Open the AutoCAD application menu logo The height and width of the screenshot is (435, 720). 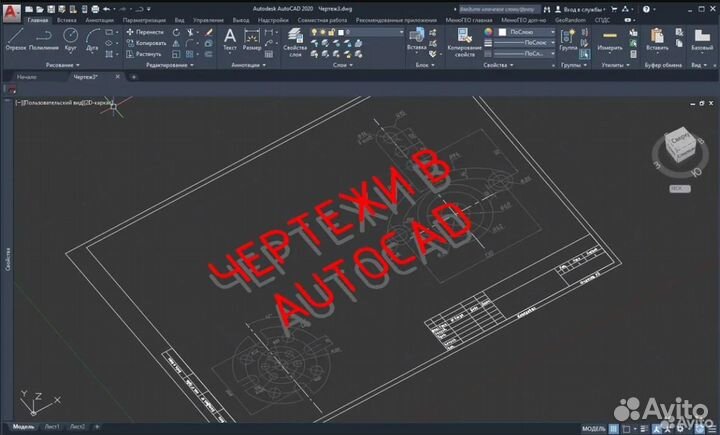pyautogui.click(x=11, y=13)
